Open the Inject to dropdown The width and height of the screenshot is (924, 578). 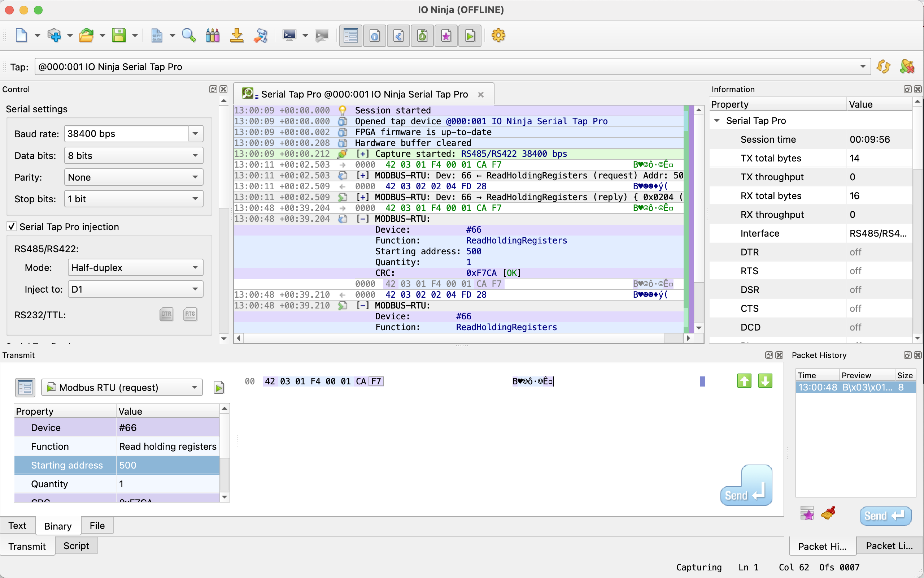[136, 289]
